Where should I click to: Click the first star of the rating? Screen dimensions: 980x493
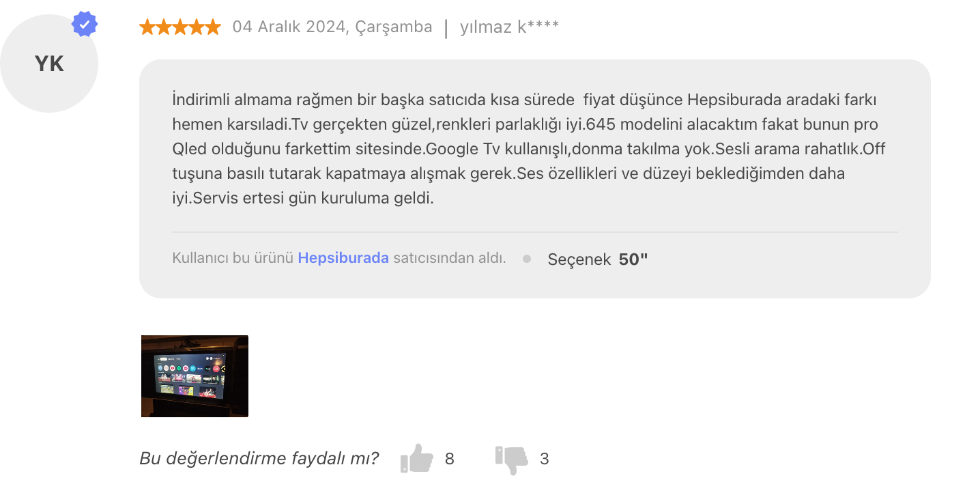click(147, 27)
